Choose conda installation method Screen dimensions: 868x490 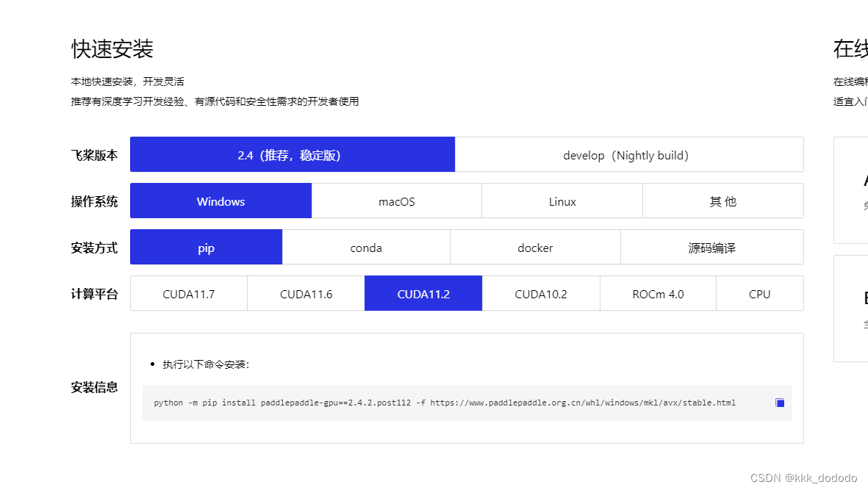coord(366,248)
